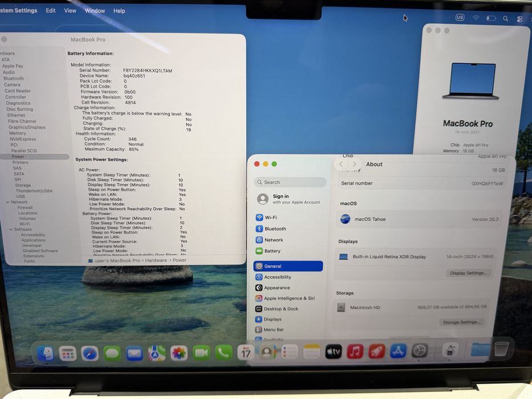Select Thunderbolt/USB4 in hardware list
The image size is (532, 399).
point(34,191)
